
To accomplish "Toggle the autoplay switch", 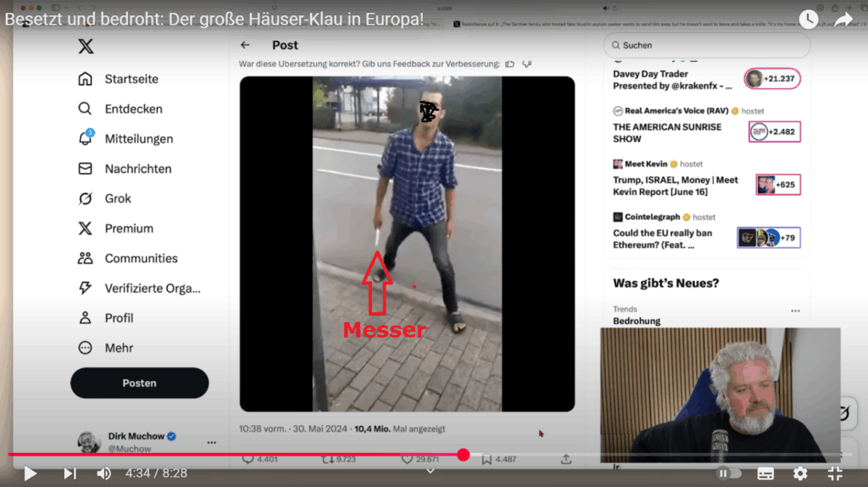I will (728, 473).
